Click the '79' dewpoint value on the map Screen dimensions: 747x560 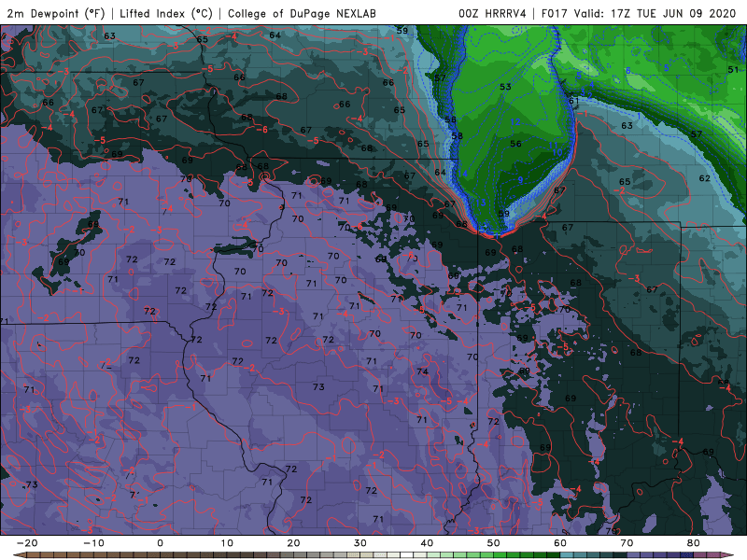(611, 530)
